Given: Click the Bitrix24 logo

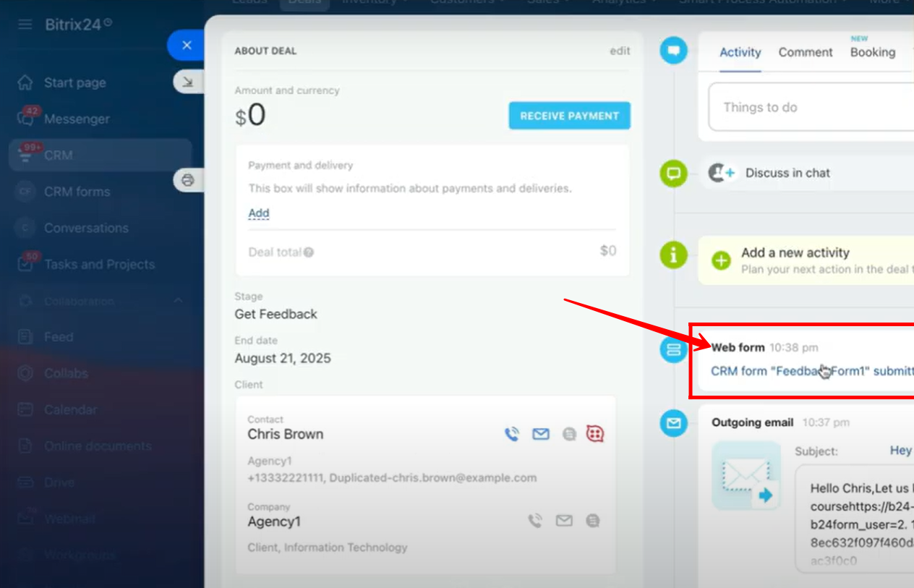Looking at the screenshot, I should tap(79, 24).
